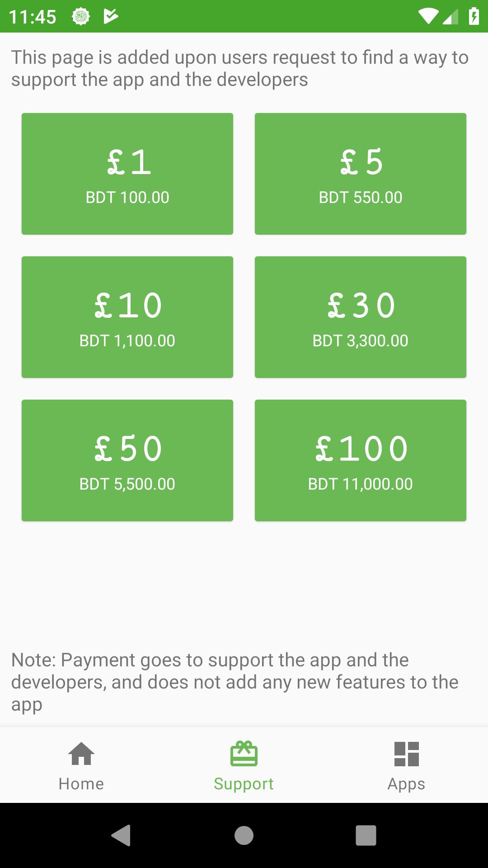Choose the £5 donation tile

click(361, 174)
